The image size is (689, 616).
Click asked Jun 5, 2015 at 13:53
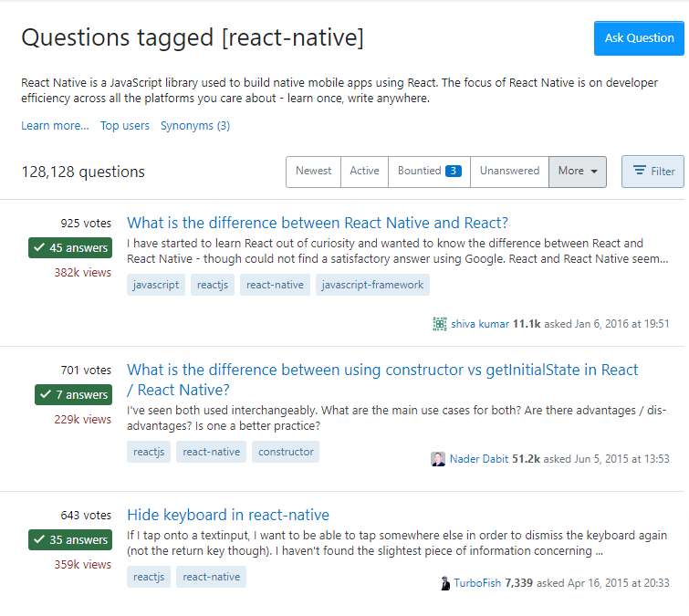[606, 459]
